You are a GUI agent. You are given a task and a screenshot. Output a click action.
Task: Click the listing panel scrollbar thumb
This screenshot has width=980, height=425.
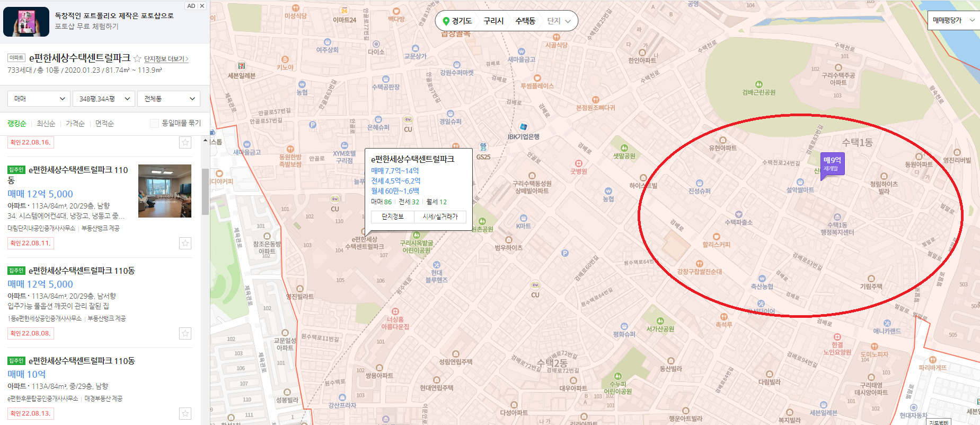[205, 192]
